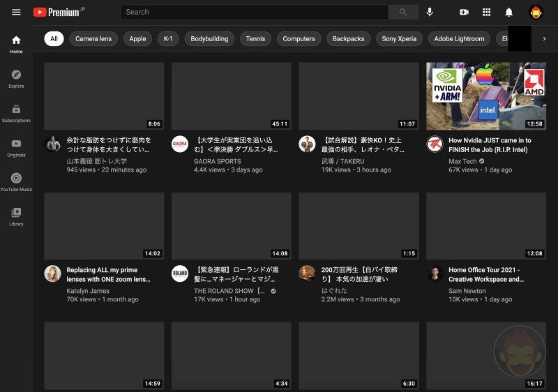
Task: Open 'Replacing ALL my prime lenses' title
Action: [x=108, y=275]
